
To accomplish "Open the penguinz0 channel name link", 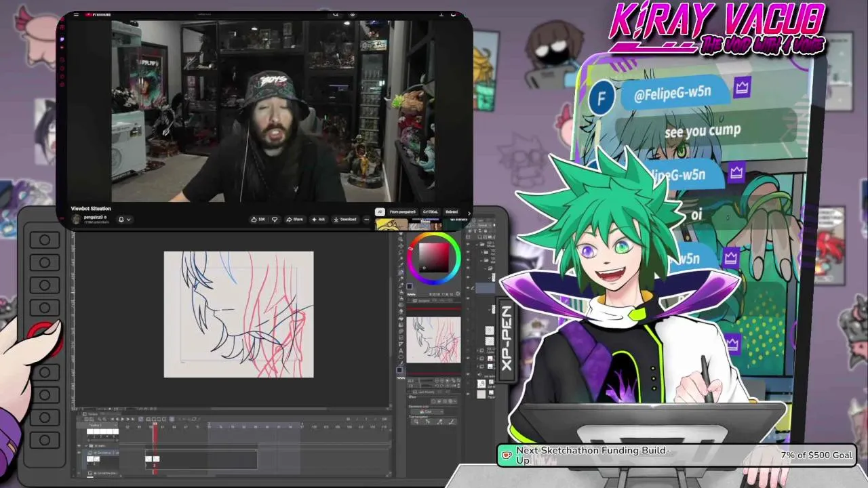I will click(93, 217).
